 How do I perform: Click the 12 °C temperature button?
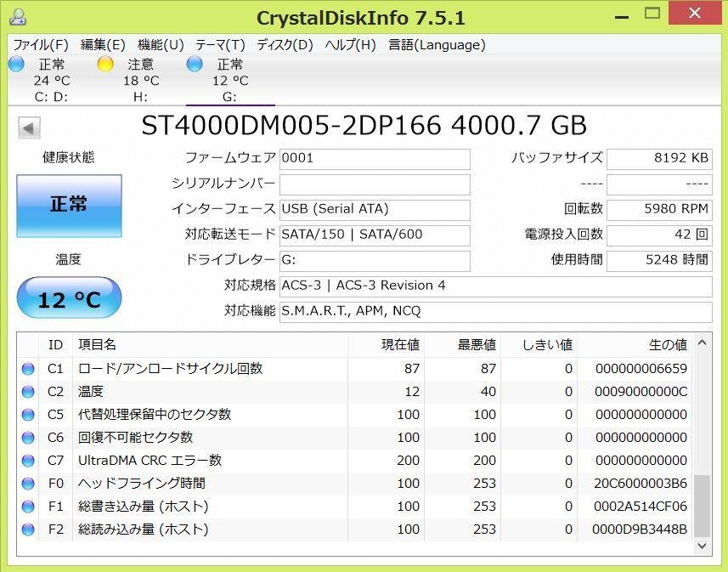pos(69,299)
